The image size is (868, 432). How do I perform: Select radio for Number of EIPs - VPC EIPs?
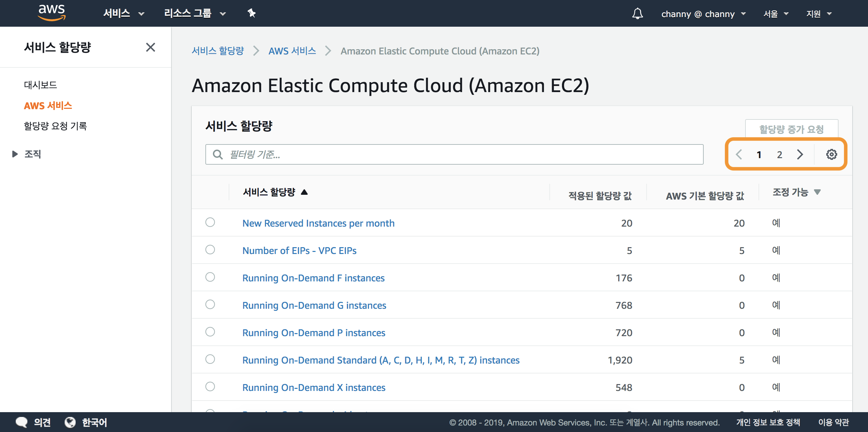(x=210, y=250)
